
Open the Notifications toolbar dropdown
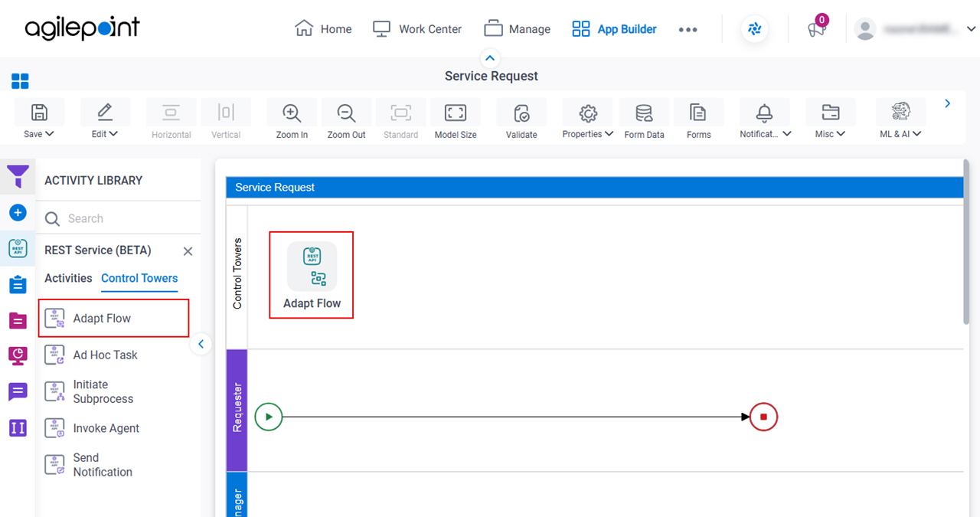click(x=764, y=120)
